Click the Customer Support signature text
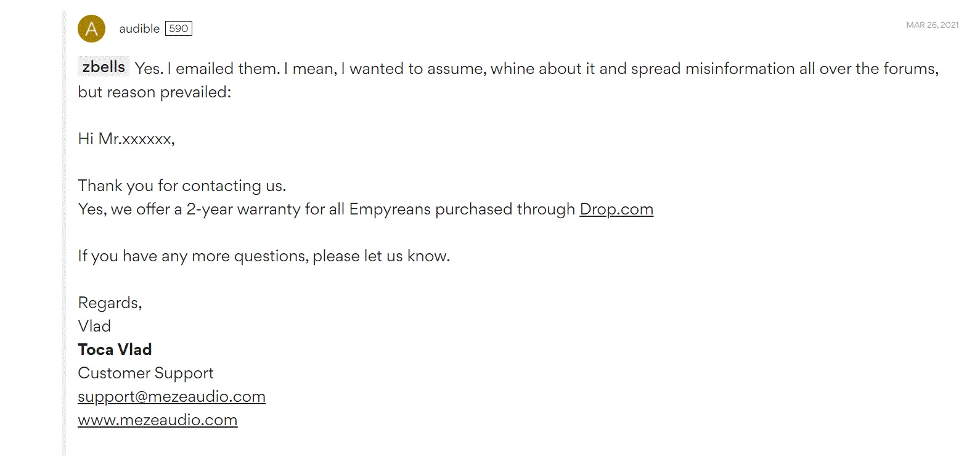Screen dimensions: 980x456 pos(145,373)
